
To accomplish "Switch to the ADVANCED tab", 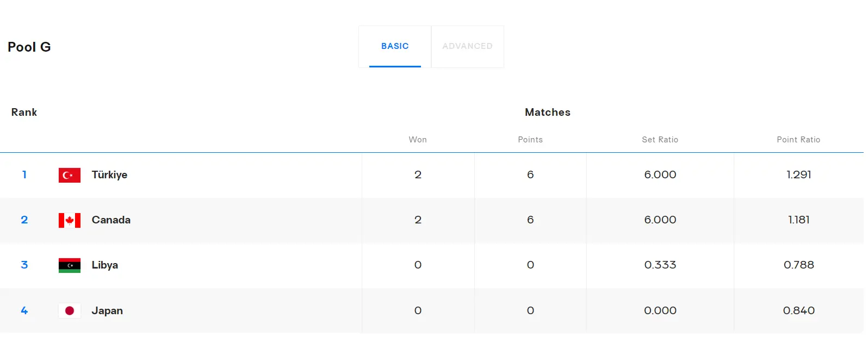I will click(467, 46).
